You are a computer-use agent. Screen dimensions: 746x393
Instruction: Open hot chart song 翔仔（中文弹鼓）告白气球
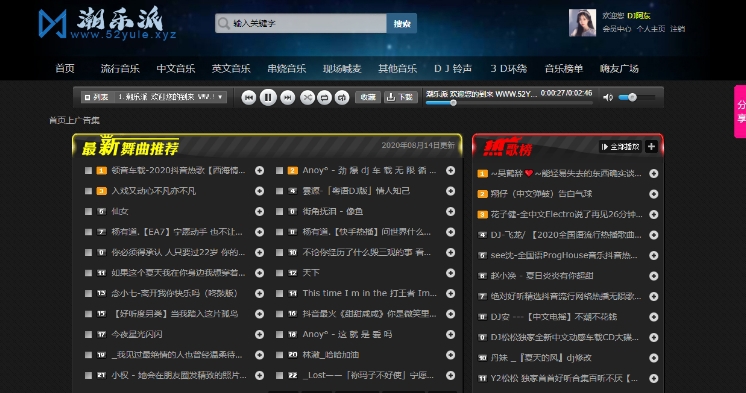coord(541,194)
